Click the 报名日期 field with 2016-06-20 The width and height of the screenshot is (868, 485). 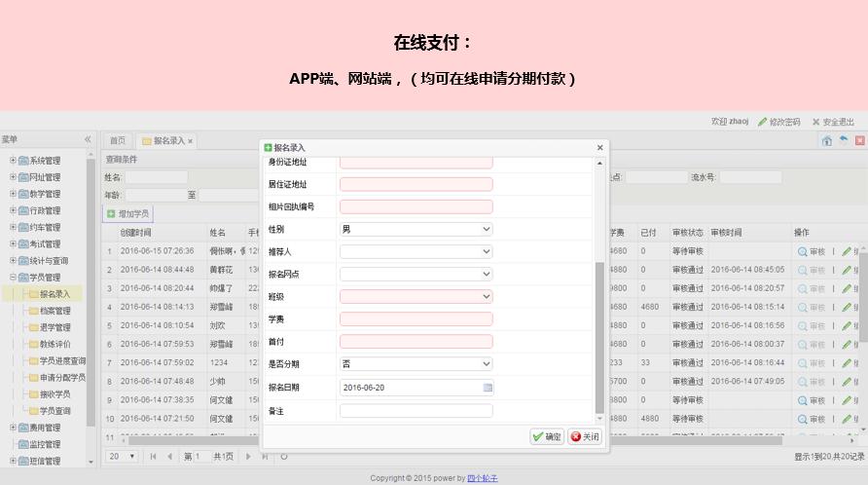(x=416, y=388)
